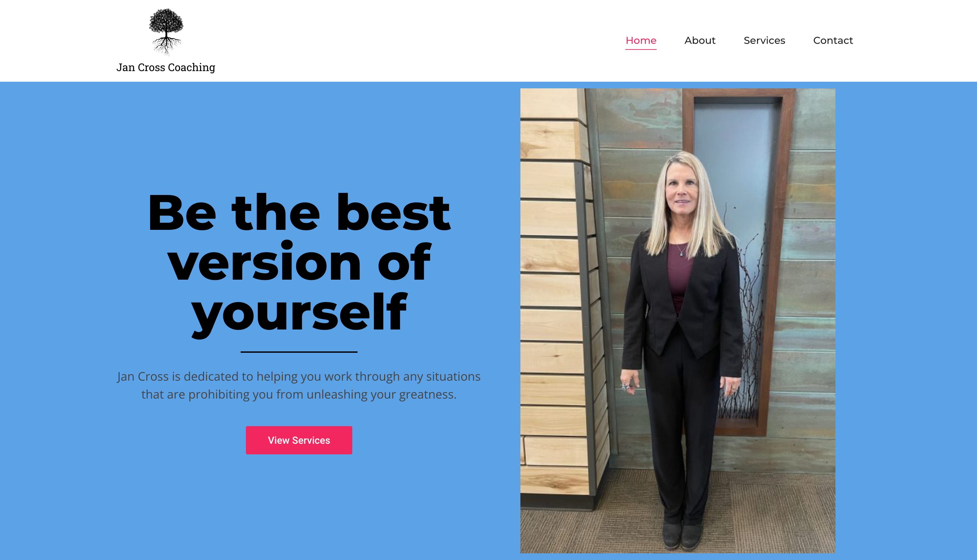Click the 'version of' headline line

pos(299,262)
